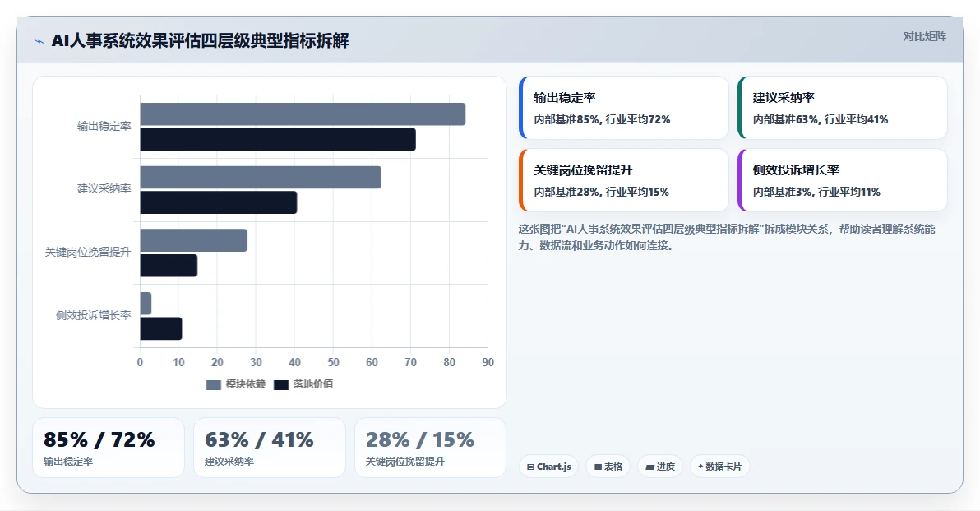
Task: Click the x-axis tick label 50
Action: pos(333,362)
